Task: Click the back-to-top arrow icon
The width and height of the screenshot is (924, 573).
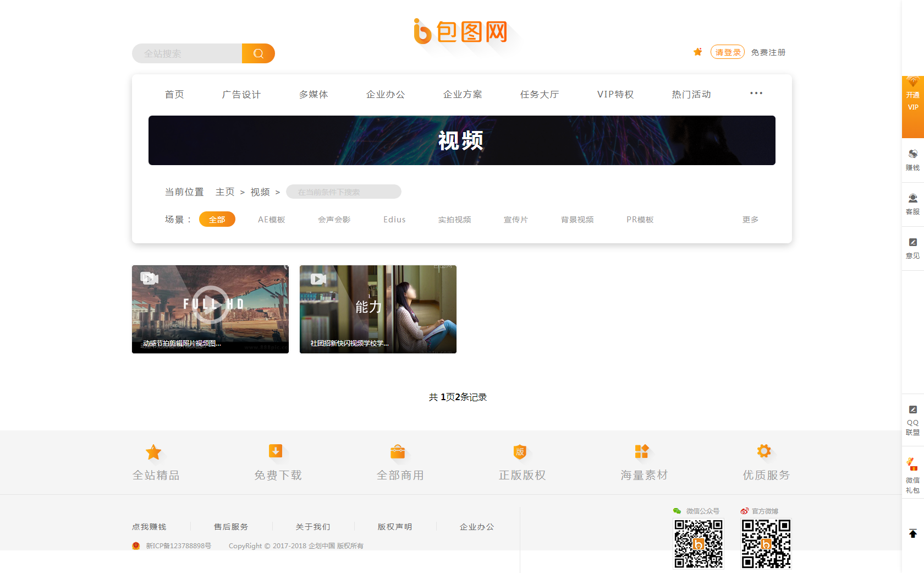Action: coord(913,533)
